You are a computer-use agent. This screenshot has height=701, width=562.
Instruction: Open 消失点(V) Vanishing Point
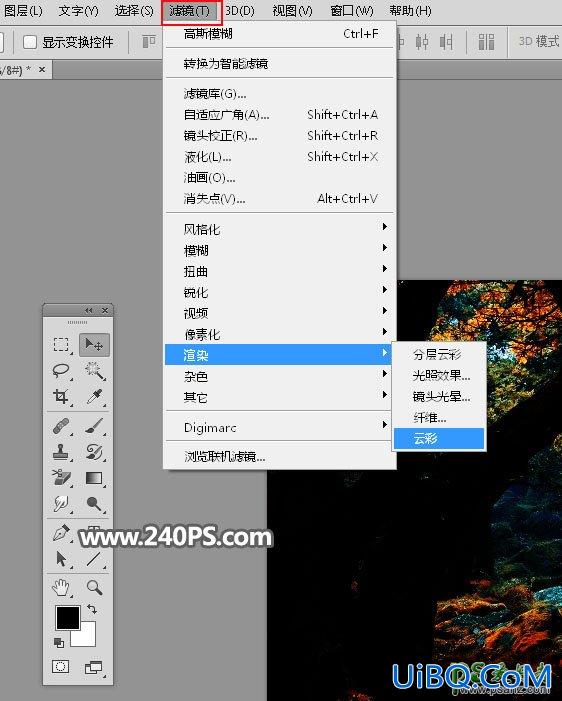tap(280, 198)
